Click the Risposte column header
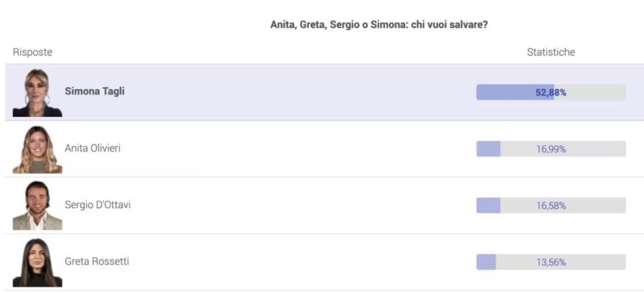 (x=33, y=52)
